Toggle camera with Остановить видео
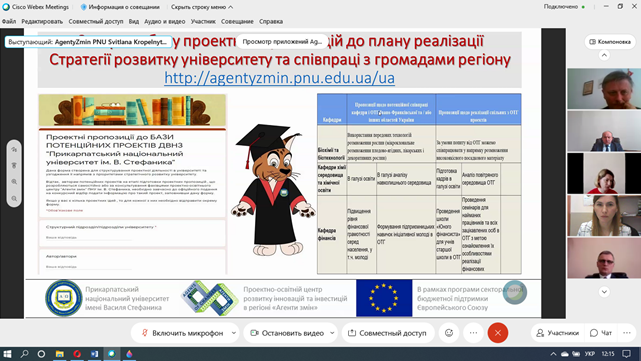This screenshot has width=641, height=361. (288, 333)
